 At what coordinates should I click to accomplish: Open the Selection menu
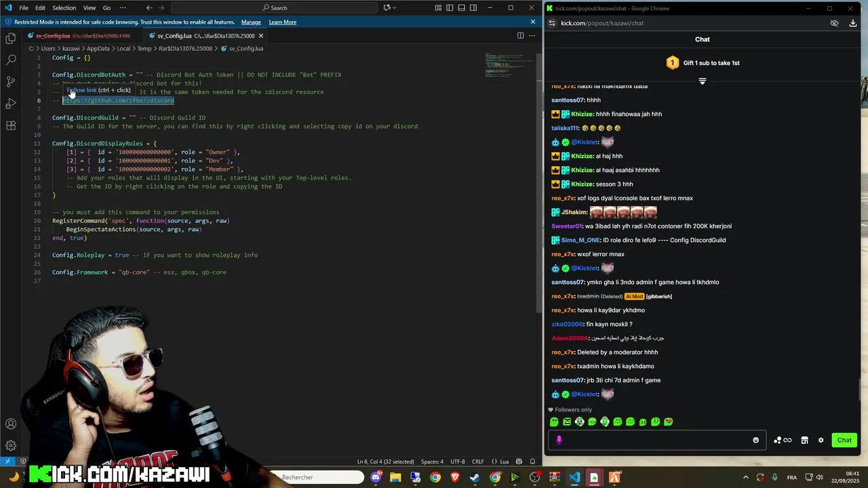click(x=64, y=7)
